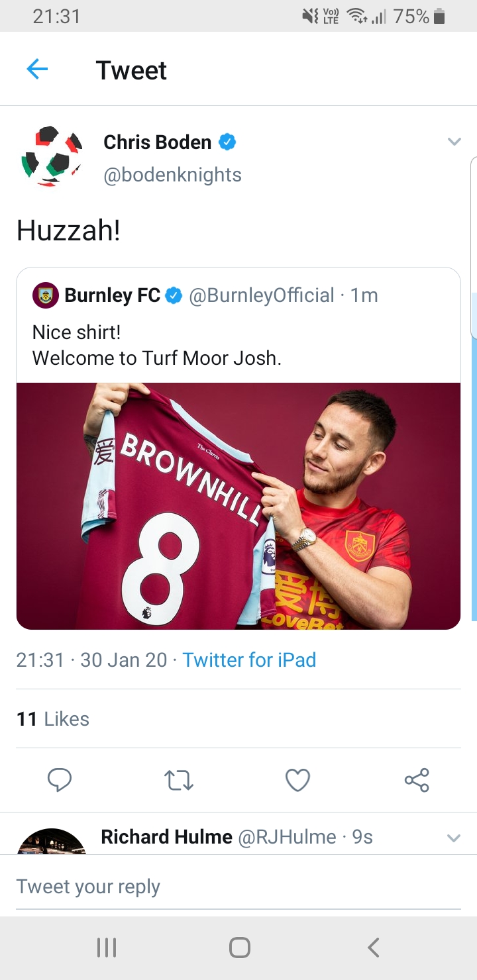Open Burnley FC crest avatar
The height and width of the screenshot is (980, 477).
click(45, 295)
